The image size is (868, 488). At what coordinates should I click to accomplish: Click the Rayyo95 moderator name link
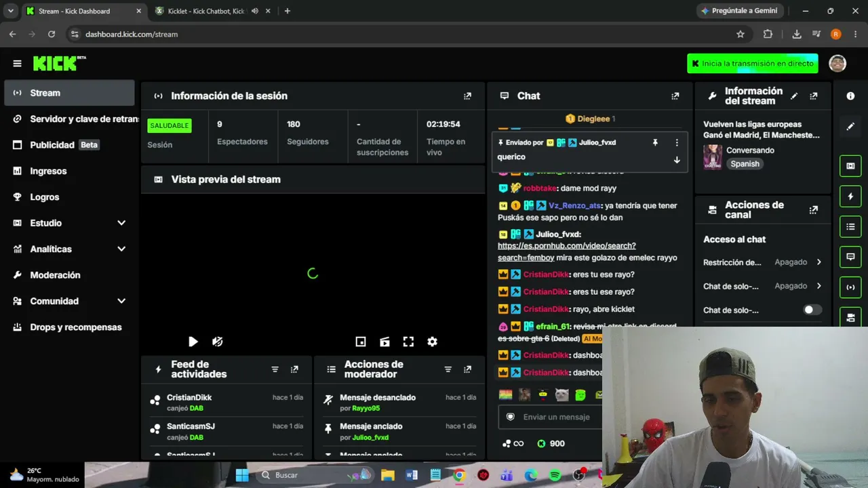click(x=366, y=408)
